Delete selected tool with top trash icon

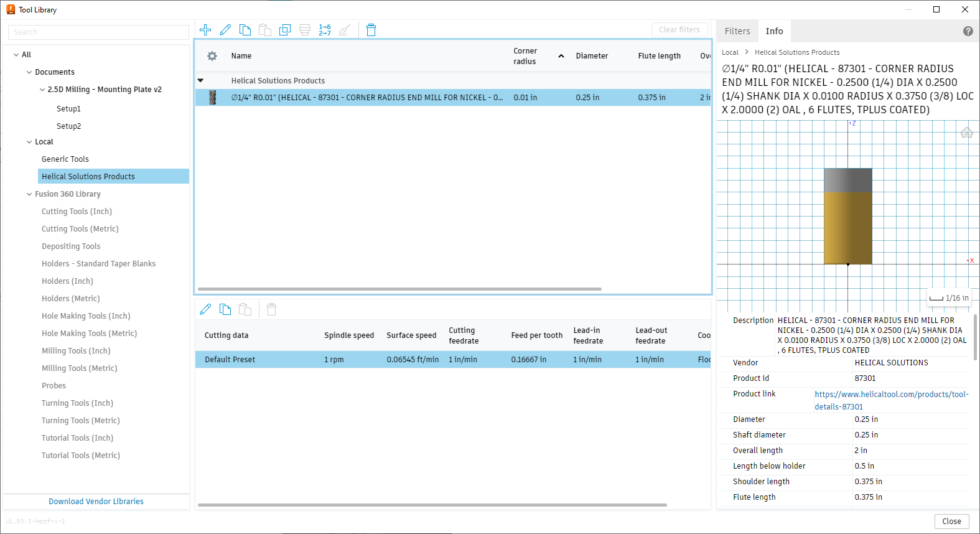click(x=371, y=30)
